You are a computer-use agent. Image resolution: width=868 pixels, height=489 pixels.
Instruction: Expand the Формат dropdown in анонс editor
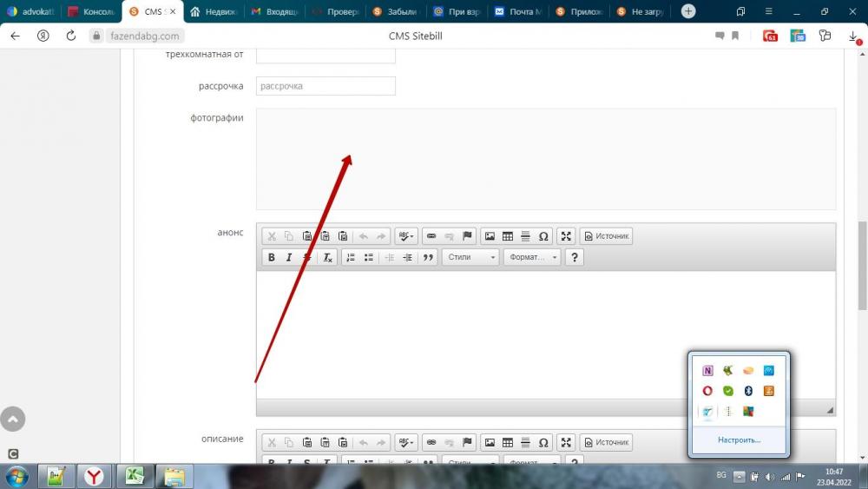(x=531, y=257)
